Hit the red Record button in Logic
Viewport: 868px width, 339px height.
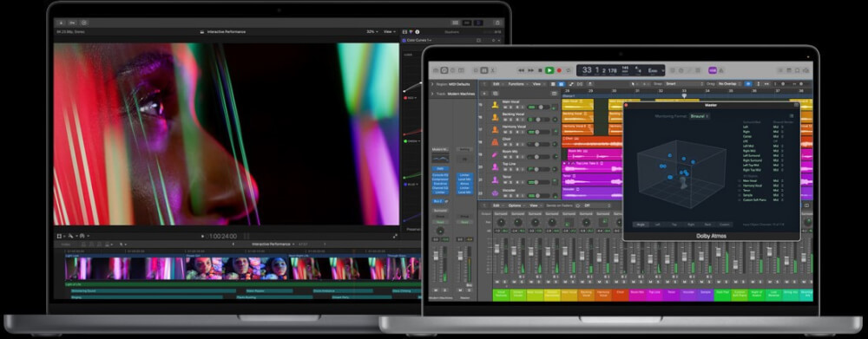(559, 70)
